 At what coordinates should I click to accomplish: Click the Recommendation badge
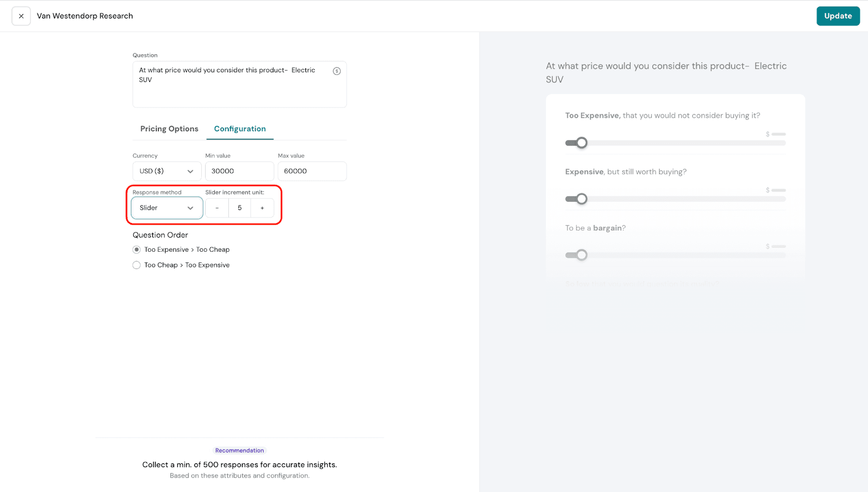(239, 450)
